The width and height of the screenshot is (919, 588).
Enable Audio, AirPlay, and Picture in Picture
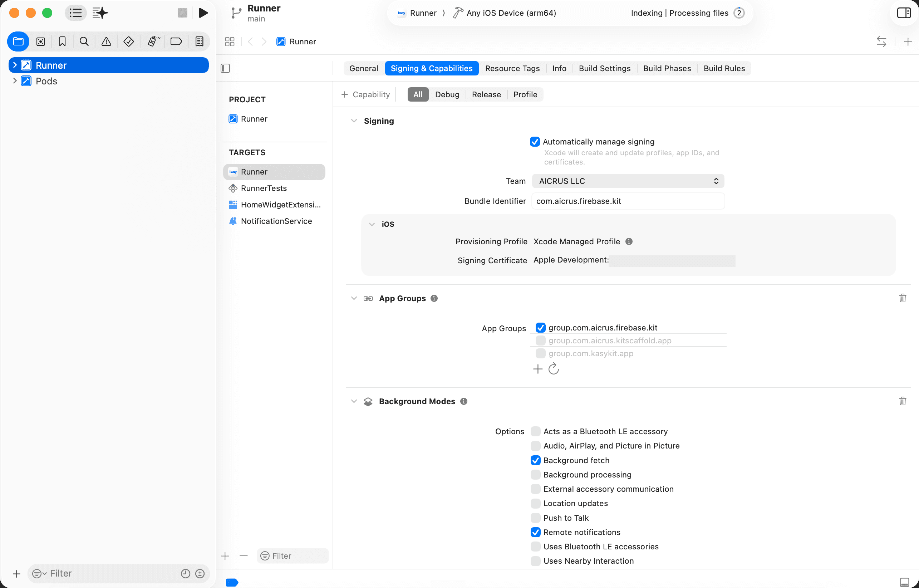pos(535,446)
